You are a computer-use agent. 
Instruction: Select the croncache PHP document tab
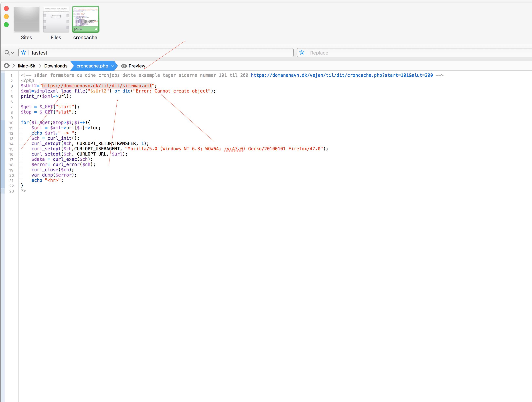pos(86,19)
